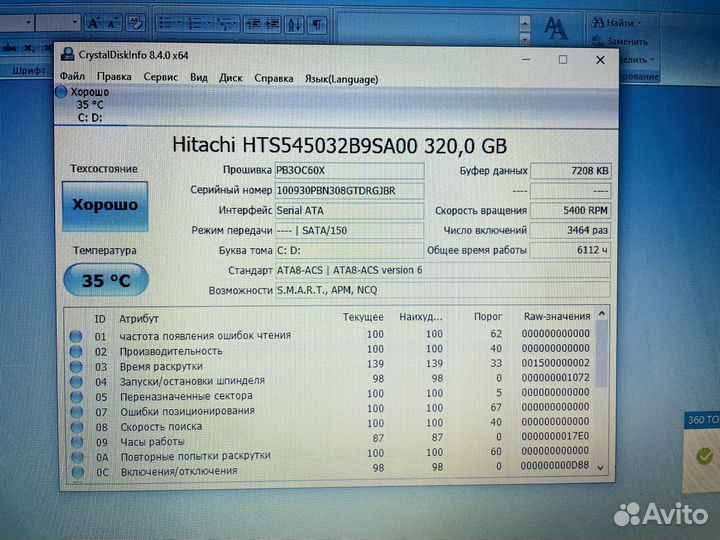The image size is (720, 540).
Task: Click the Прошивка field PB3OC60X
Action: click(x=349, y=170)
